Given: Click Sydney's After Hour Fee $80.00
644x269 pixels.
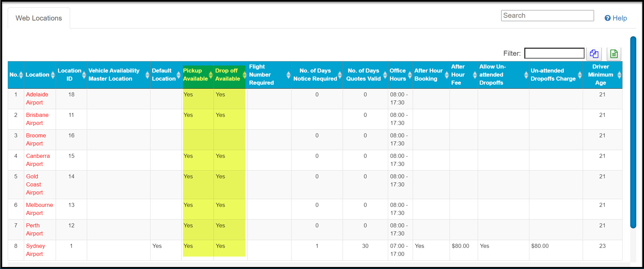Looking at the screenshot, I should pos(461,246).
